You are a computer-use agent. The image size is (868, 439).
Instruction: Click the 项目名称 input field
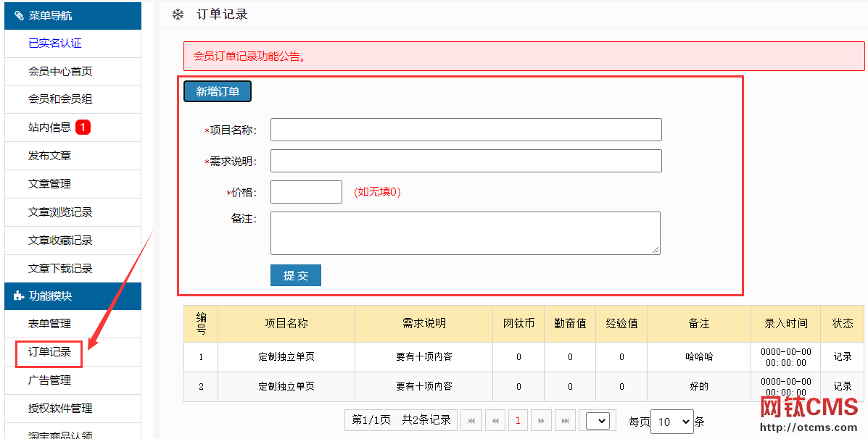[x=465, y=130]
